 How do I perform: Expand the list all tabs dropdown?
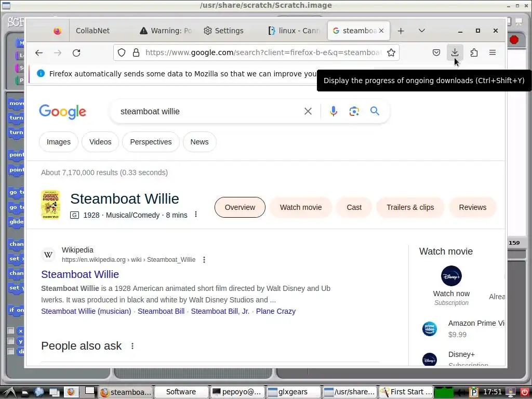pos(422,31)
